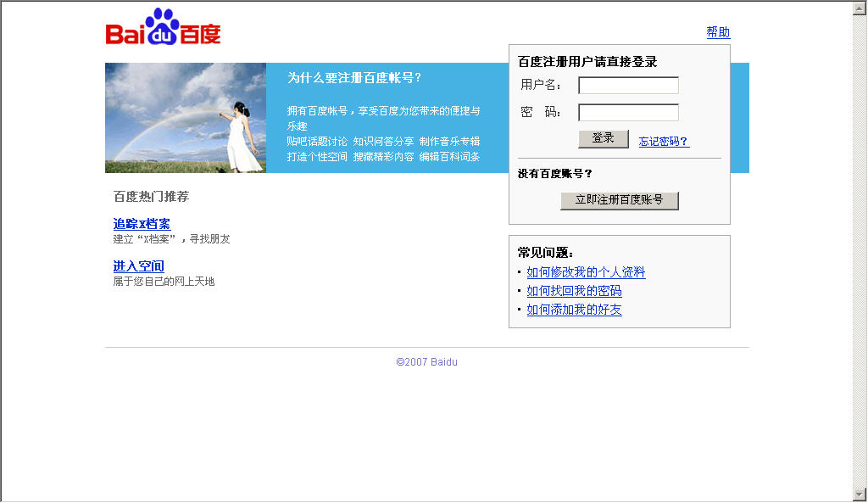Click the 百度热门推荐 heading
This screenshot has height=503, width=868.
pyautogui.click(x=151, y=196)
